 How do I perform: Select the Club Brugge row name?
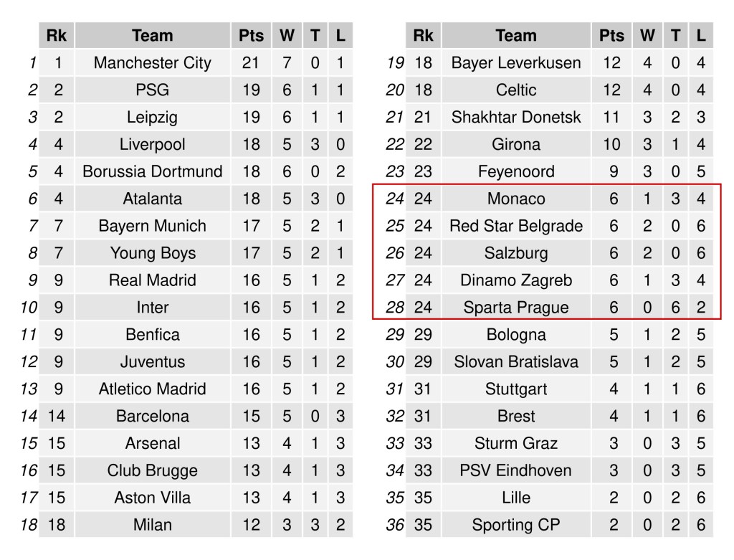[152, 471]
